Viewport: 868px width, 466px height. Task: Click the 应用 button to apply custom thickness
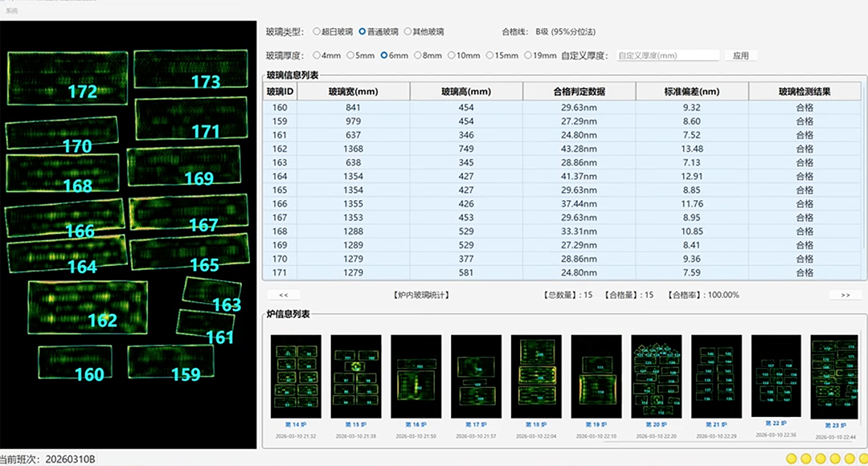point(739,55)
